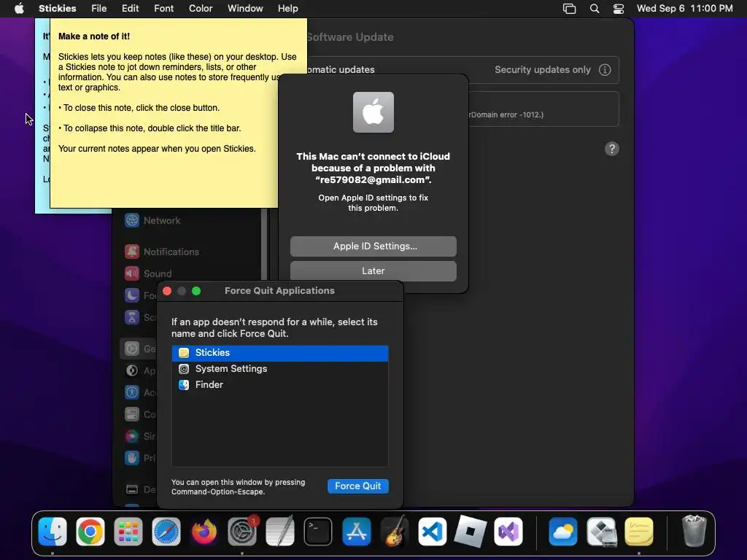Open the Trash in the Dock
747x560 pixels.
[694, 531]
